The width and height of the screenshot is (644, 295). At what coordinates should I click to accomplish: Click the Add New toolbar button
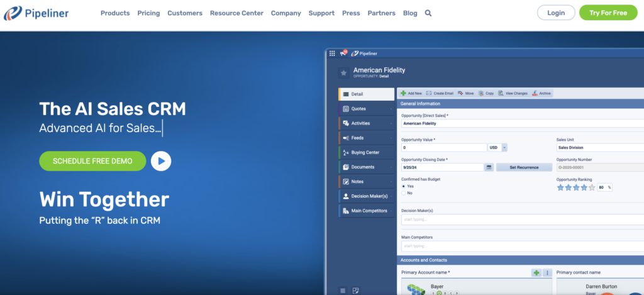pos(411,93)
